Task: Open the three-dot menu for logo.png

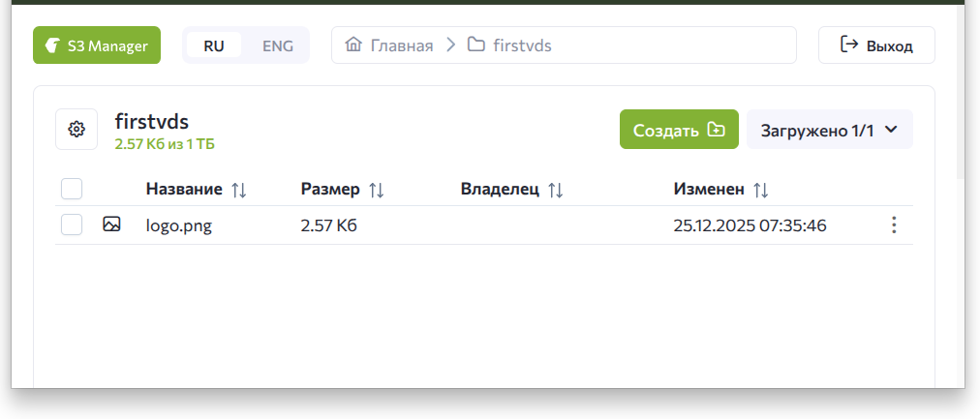Action: tap(893, 225)
